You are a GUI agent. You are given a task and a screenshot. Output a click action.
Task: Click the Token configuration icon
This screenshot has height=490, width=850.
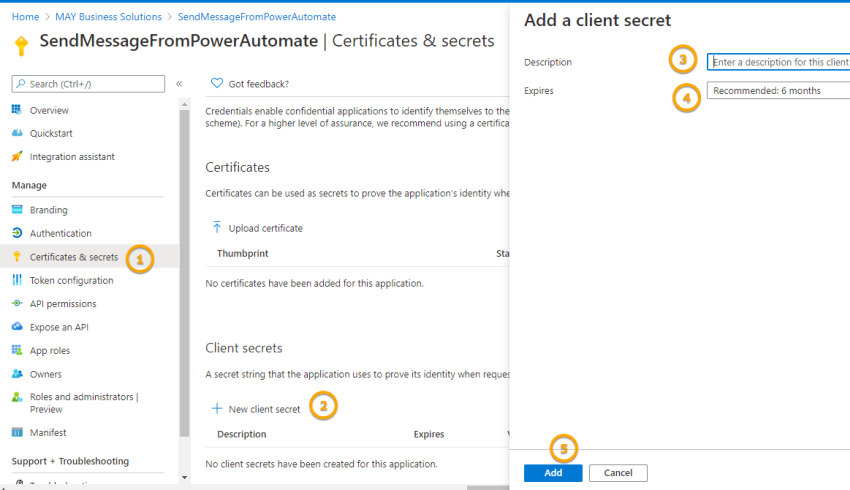[x=17, y=280]
